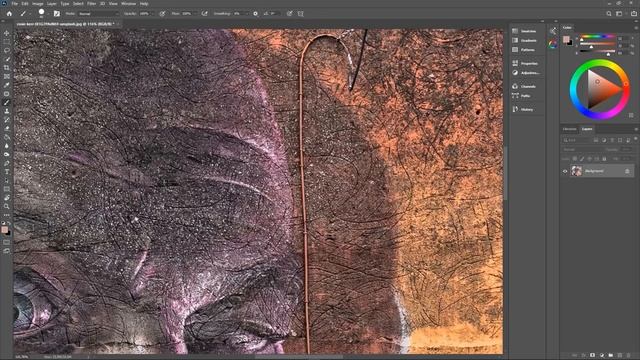The image size is (640, 360).
Task: Click the canvas vertical scrollbar
Action: tap(505, 173)
